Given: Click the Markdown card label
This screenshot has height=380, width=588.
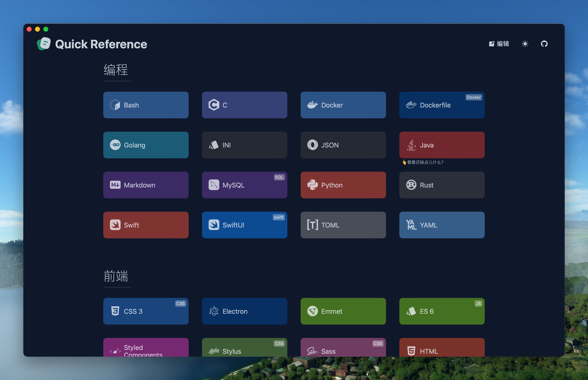Looking at the screenshot, I should 140,185.
